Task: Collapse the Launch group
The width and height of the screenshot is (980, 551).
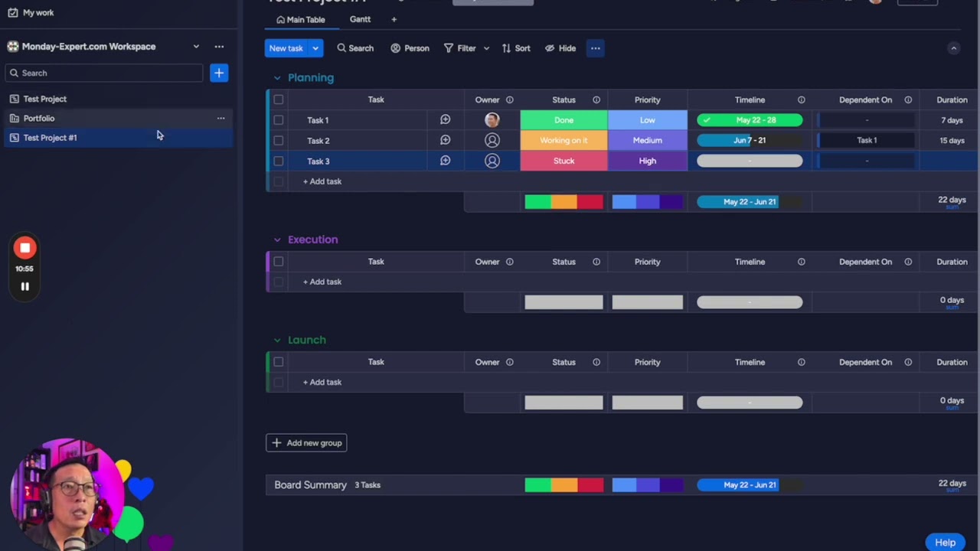Action: point(277,340)
